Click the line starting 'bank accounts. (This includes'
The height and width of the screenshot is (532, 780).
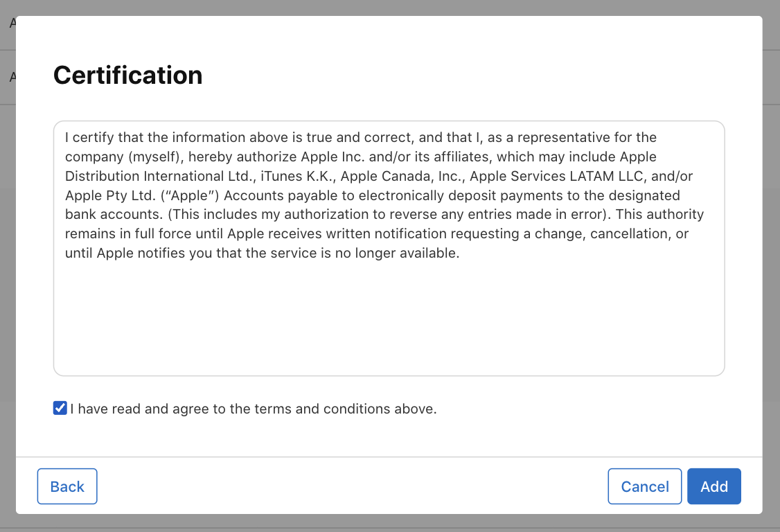384,215
